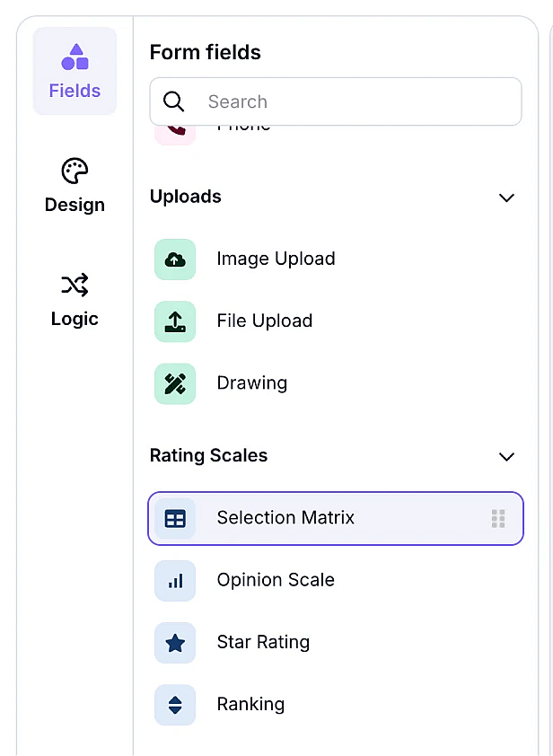Add the Star Rating field label
This screenshot has width=553, height=756.
263,642
